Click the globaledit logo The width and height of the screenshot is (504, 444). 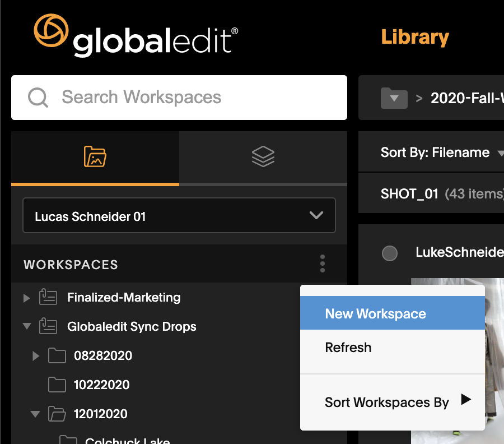[x=136, y=35]
